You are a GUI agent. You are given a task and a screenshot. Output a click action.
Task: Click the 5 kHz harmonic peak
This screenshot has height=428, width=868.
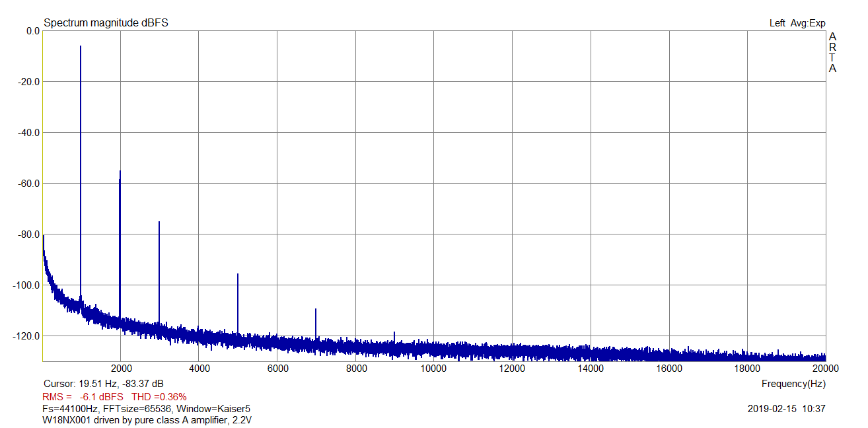pos(238,304)
